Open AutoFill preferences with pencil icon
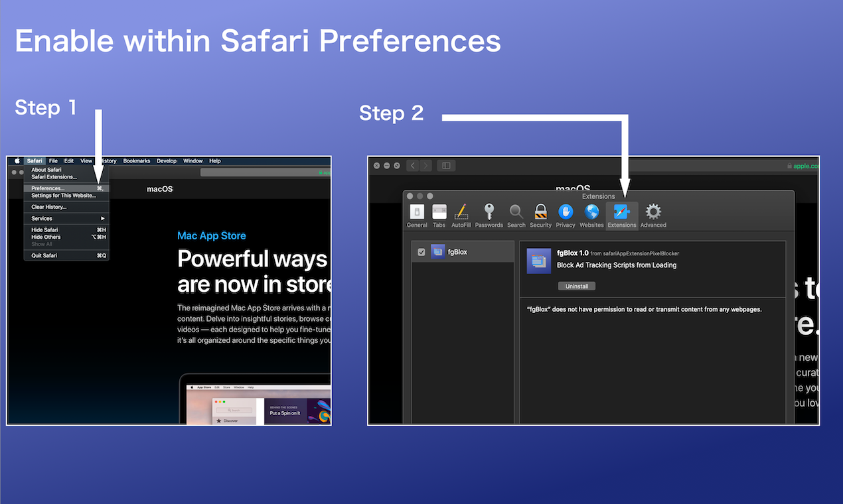Viewport: 843px width, 504px height. click(x=461, y=216)
